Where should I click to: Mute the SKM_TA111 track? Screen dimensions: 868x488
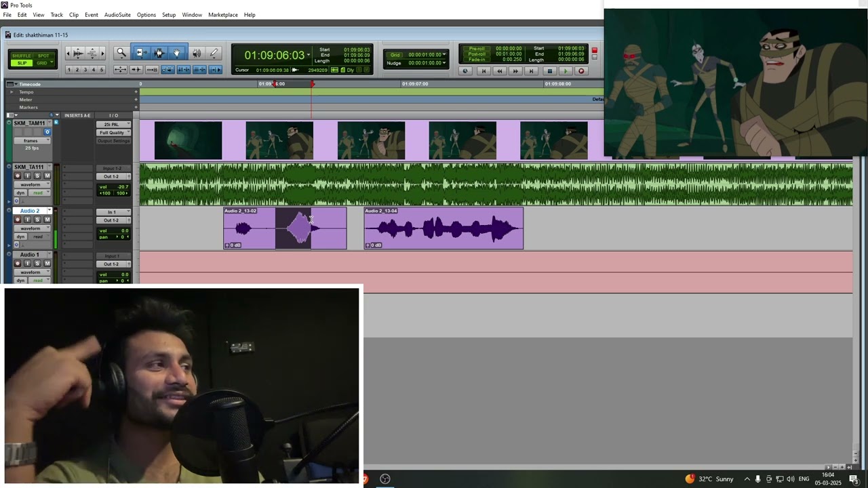click(47, 176)
